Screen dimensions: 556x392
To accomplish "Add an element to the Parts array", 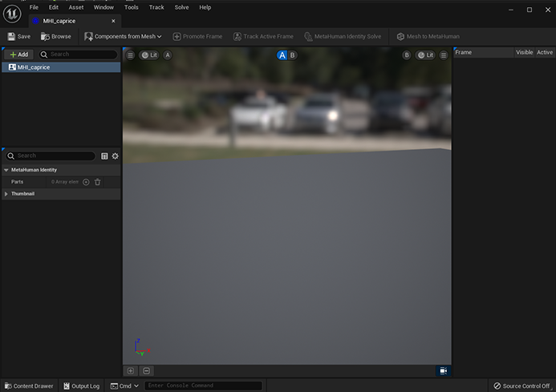I will pos(87,182).
